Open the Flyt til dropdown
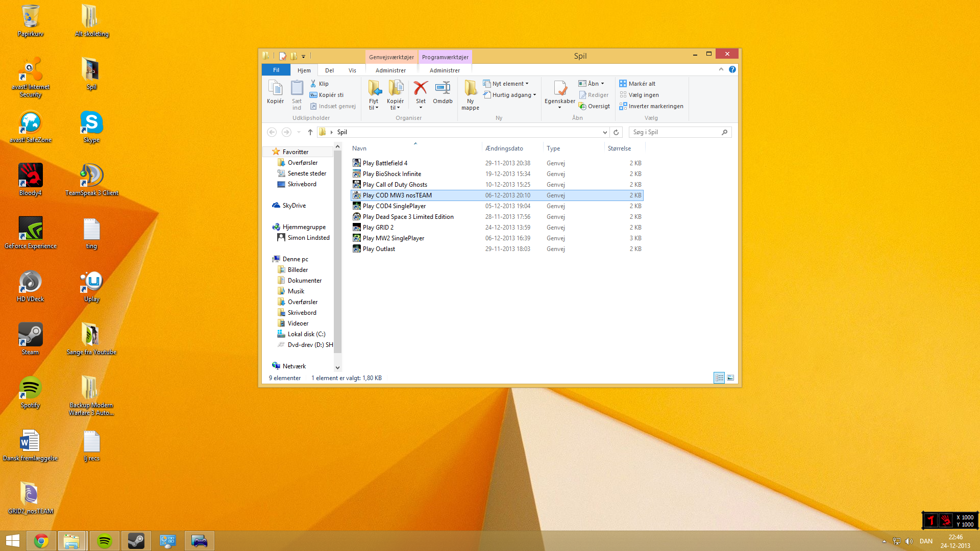This screenshot has width=980, height=551. [x=374, y=95]
